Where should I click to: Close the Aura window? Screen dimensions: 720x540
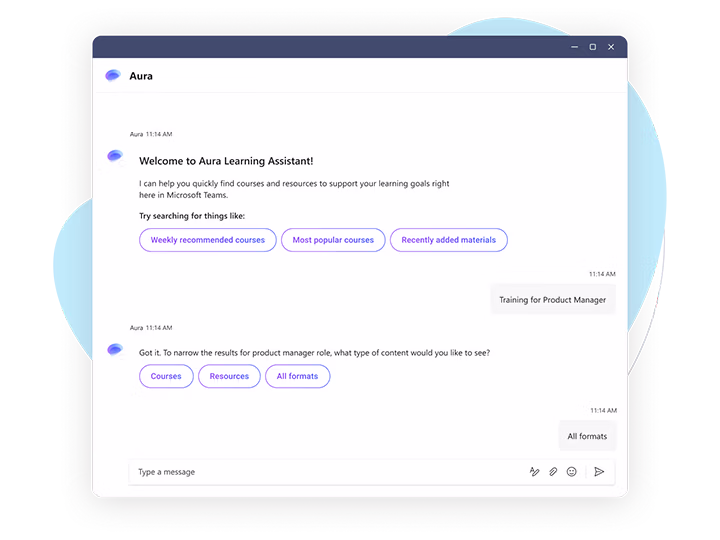[611, 47]
